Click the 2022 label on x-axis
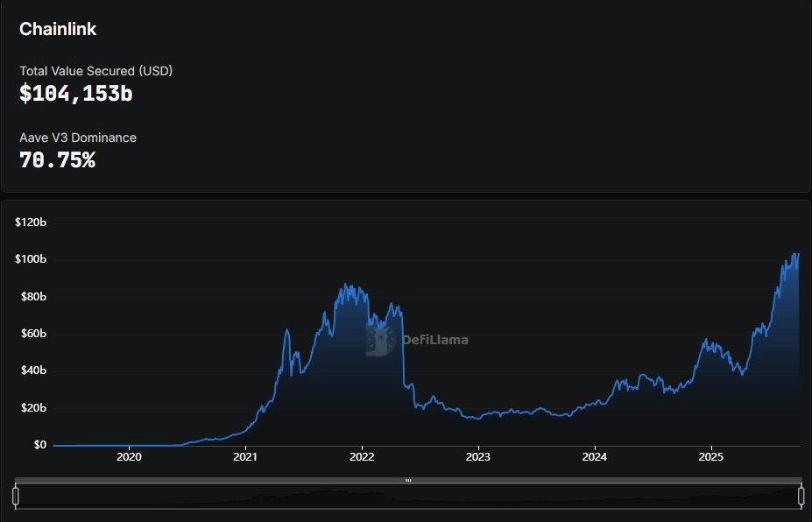The width and height of the screenshot is (812, 522). point(362,457)
